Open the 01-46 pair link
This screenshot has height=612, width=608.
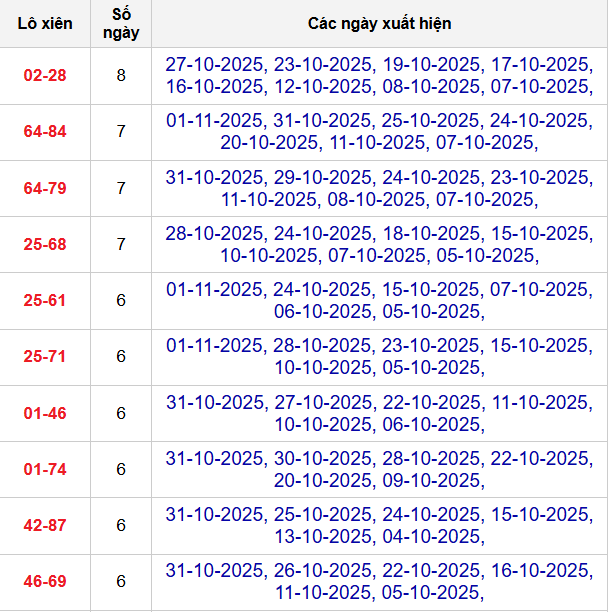click(45, 413)
